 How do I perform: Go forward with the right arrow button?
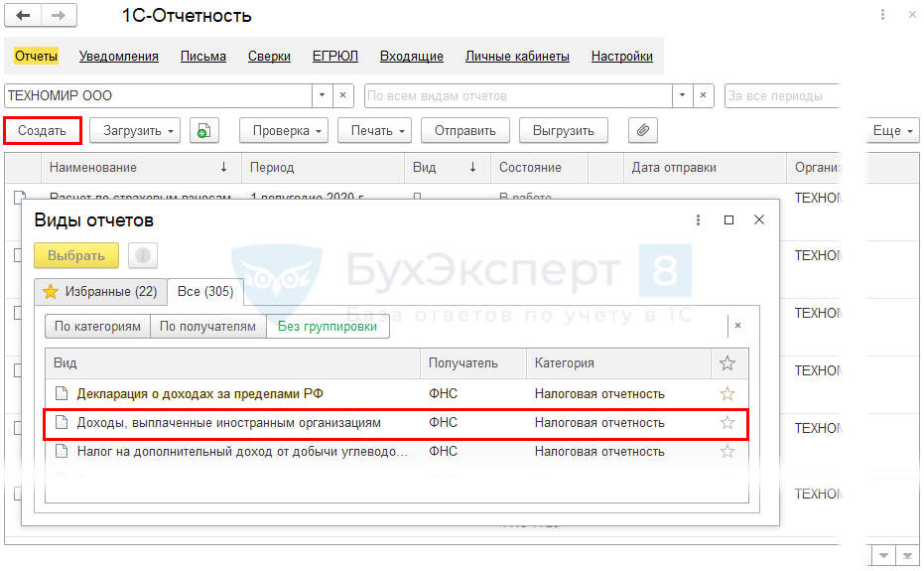click(59, 16)
